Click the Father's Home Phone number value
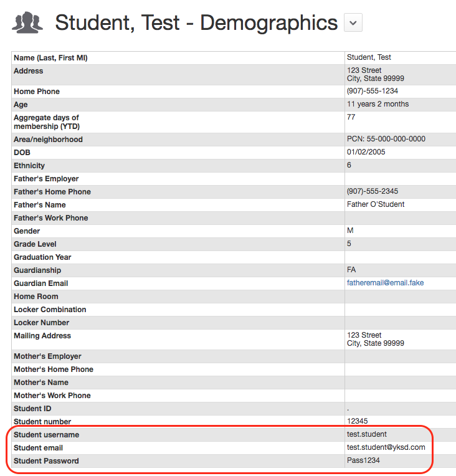 tap(373, 191)
